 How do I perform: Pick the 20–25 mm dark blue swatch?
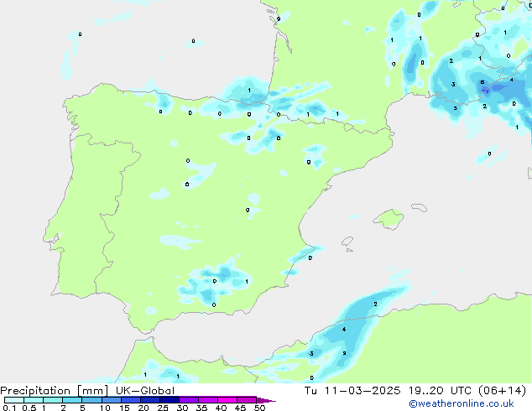pos(149,400)
